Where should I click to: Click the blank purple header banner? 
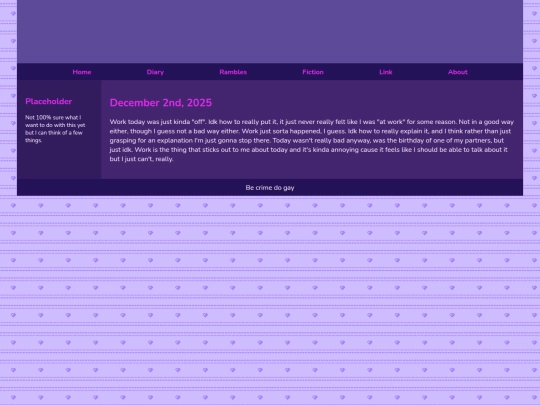(270, 31)
